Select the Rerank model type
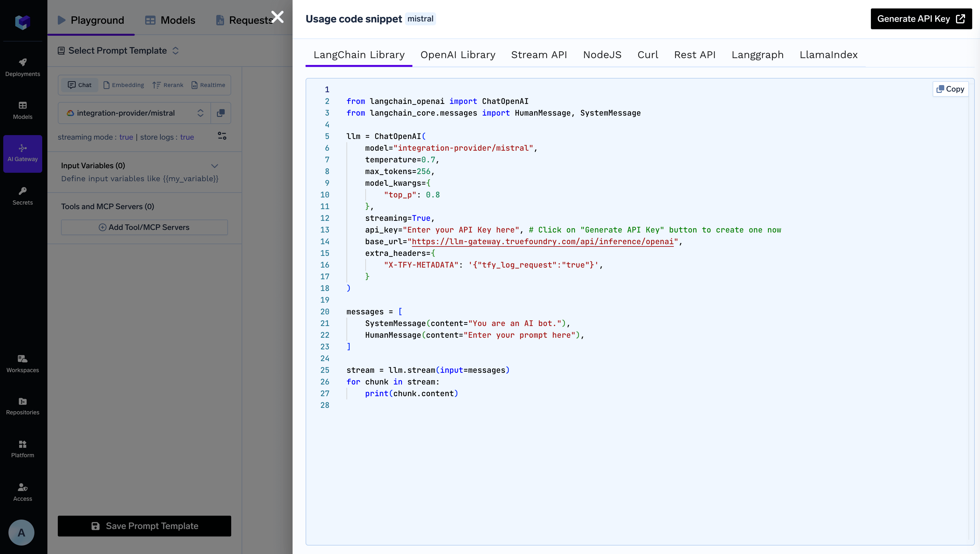 [x=168, y=85]
